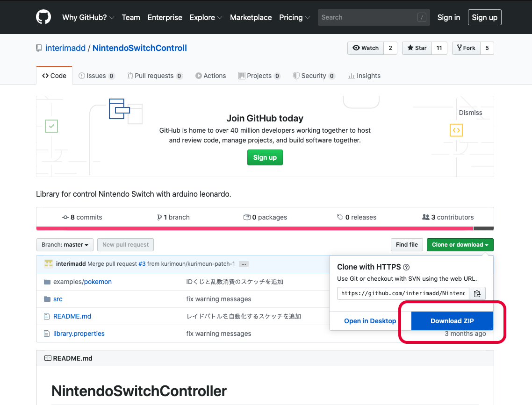532x405 pixels.
Task: Click the README.md file icon in file list
Action: (47, 316)
